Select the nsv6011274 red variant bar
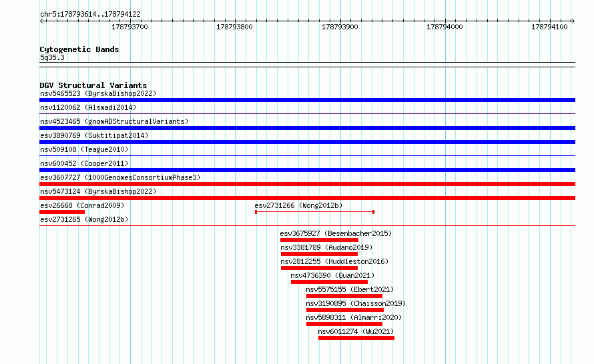Image resolution: width=594 pixels, height=364 pixels. pos(356,338)
